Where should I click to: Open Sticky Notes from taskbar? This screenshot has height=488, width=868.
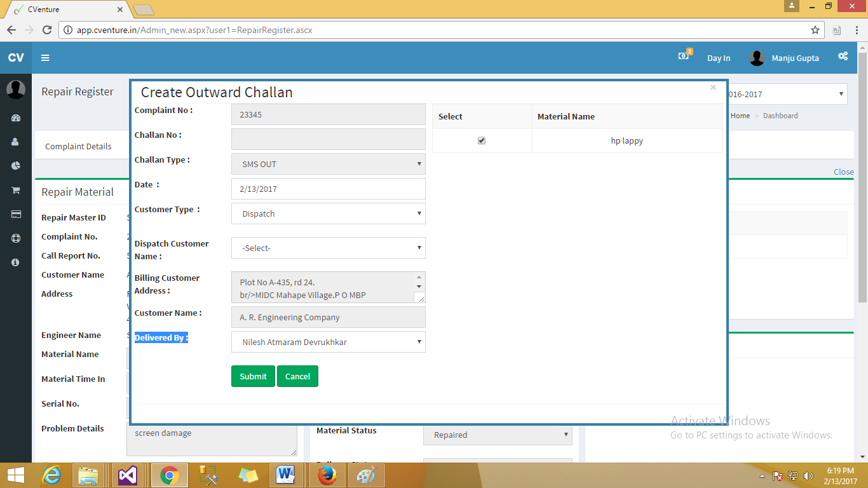tap(247, 475)
